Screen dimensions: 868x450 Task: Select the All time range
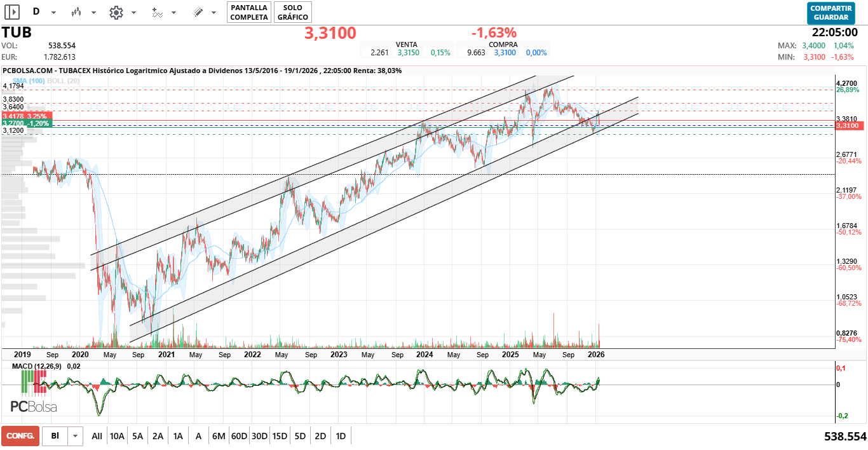click(x=97, y=436)
